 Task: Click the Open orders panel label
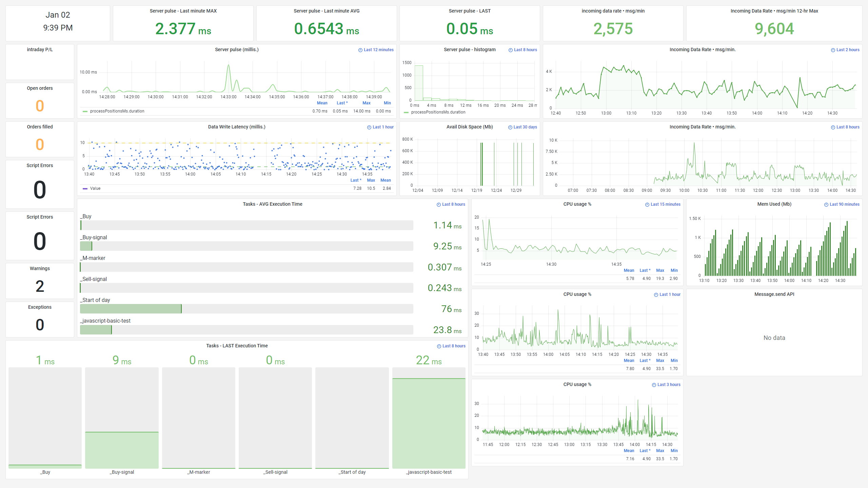tap(39, 88)
